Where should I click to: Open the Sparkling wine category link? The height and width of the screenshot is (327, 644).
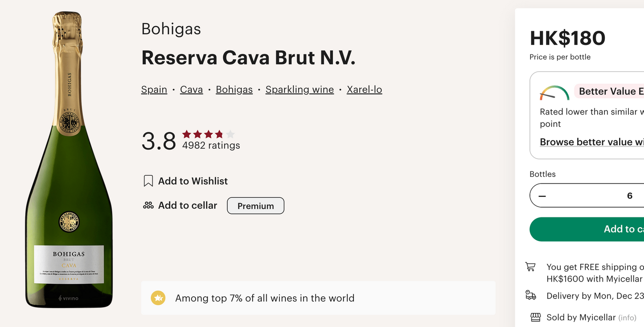[299, 90]
